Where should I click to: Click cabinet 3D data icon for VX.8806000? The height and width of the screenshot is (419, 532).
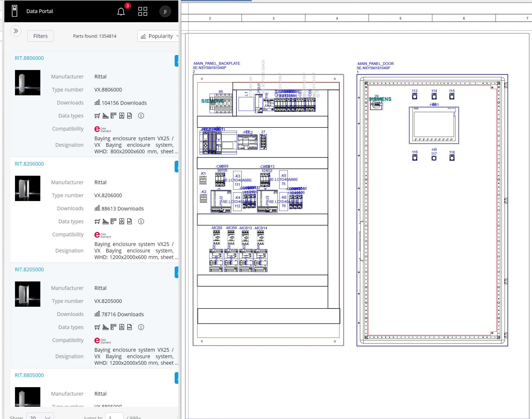(x=122, y=116)
